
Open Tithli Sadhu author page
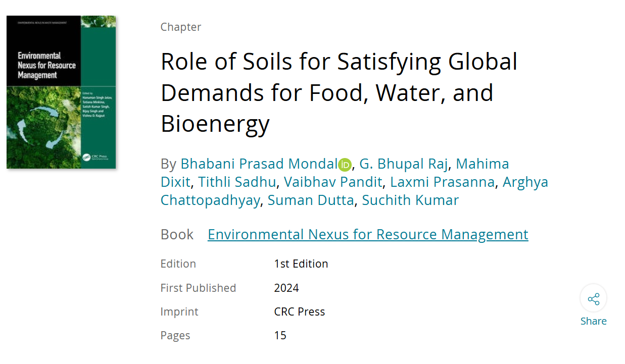237,182
